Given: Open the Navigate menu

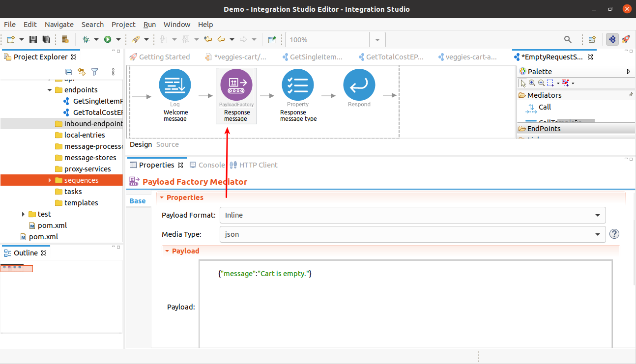Looking at the screenshot, I should (59, 25).
